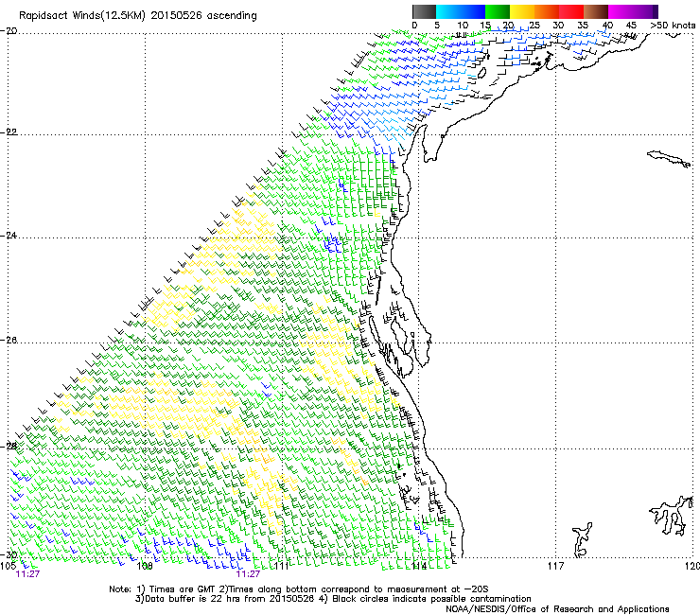Viewport: 700px width, 615px height.
Task: Click the magenta 40-45 knots legend color
Action: tap(621, 11)
